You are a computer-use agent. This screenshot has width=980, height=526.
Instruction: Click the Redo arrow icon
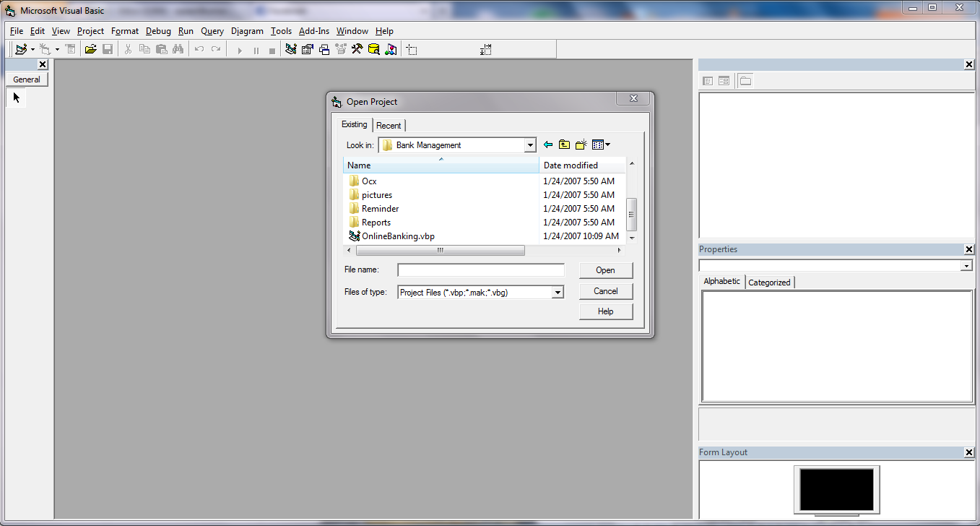tap(215, 49)
